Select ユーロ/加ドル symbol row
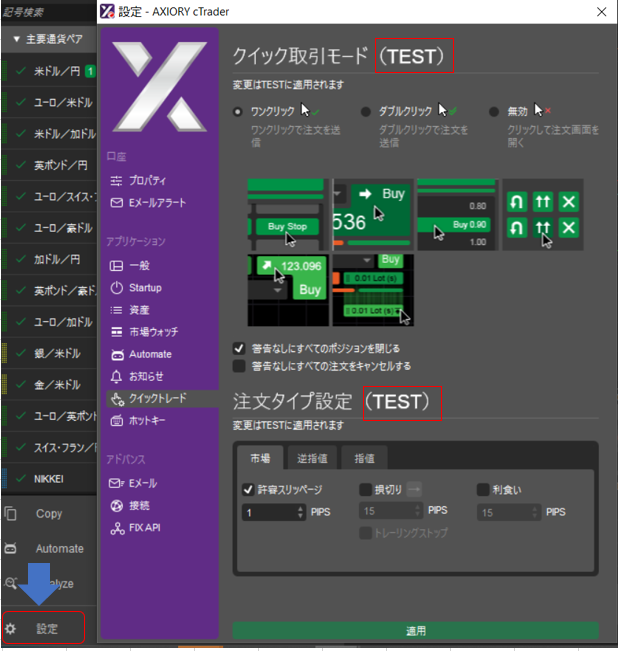The height and width of the screenshot is (651, 618). click(x=49, y=322)
